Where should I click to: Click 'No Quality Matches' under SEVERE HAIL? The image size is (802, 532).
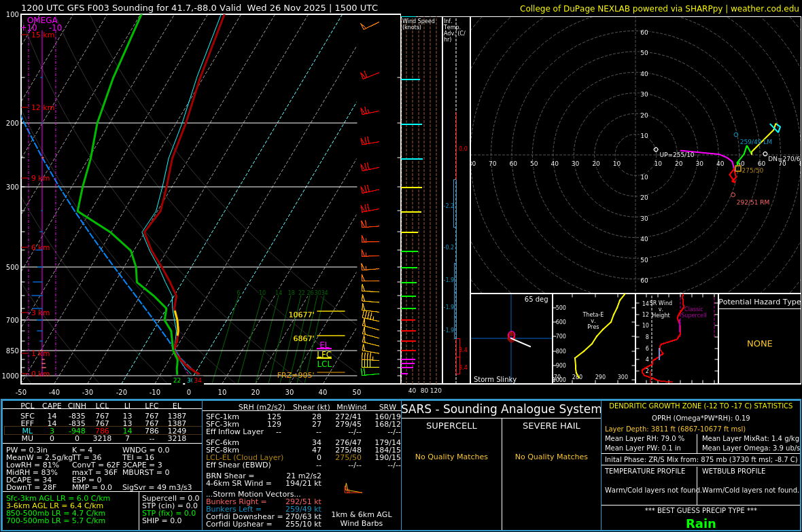551,457
